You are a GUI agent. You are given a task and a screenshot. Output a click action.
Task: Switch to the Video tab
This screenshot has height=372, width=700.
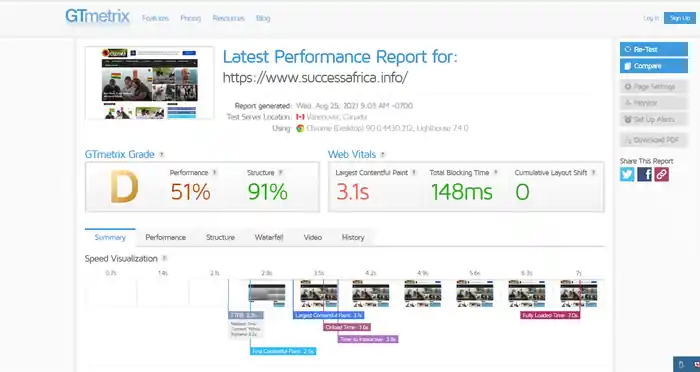pyautogui.click(x=312, y=237)
